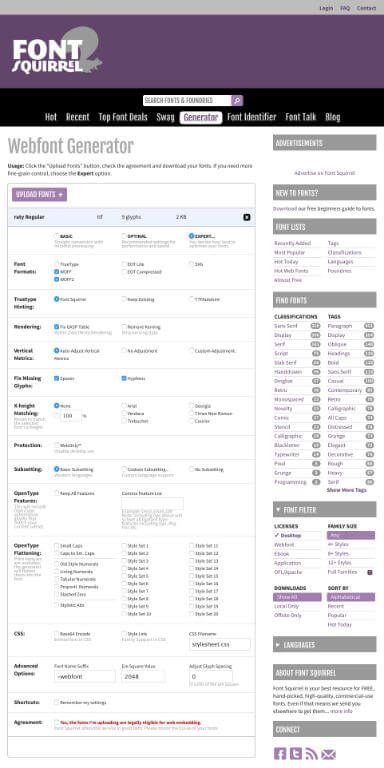Toggle the Fix GASP Table checkbox
Viewport: 384px width, 768px height.
[x=57, y=327]
